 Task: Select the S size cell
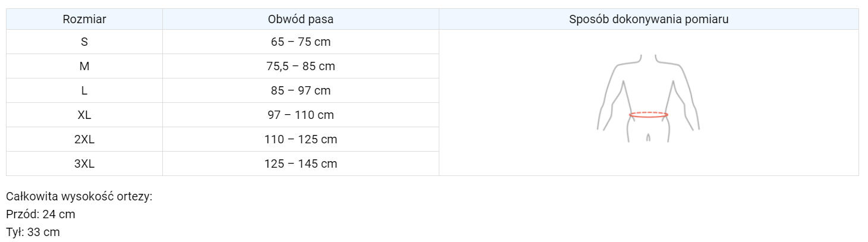tap(84, 42)
